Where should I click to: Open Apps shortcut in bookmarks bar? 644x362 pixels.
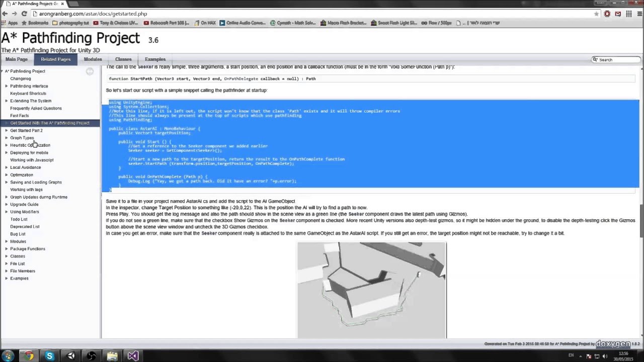10,23
